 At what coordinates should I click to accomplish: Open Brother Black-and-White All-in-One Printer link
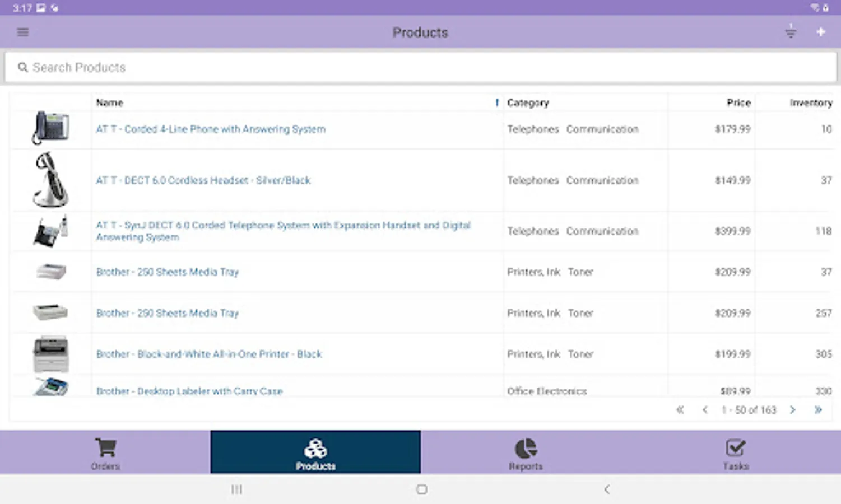click(x=209, y=354)
